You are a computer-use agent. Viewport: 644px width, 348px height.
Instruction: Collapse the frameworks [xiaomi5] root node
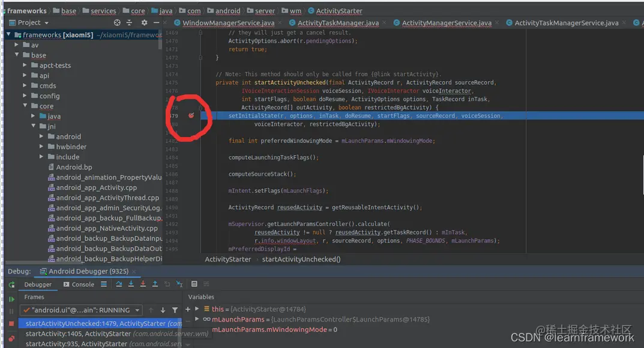point(8,35)
